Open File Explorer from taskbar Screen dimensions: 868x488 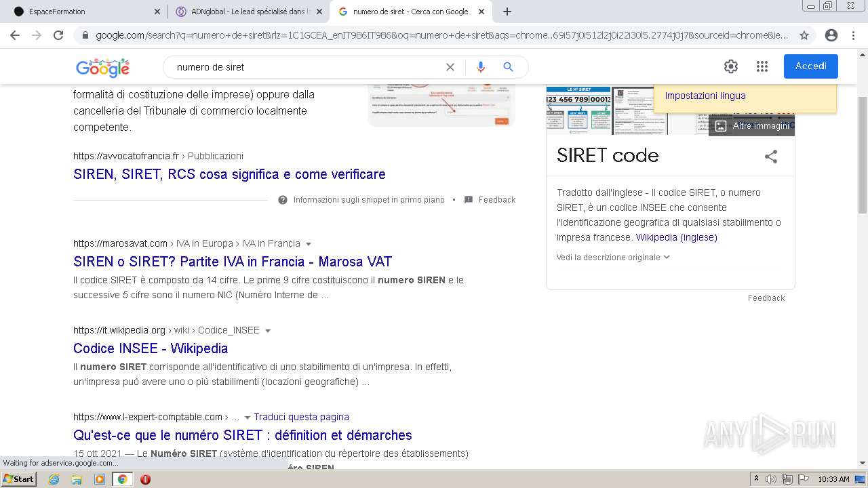(77, 479)
